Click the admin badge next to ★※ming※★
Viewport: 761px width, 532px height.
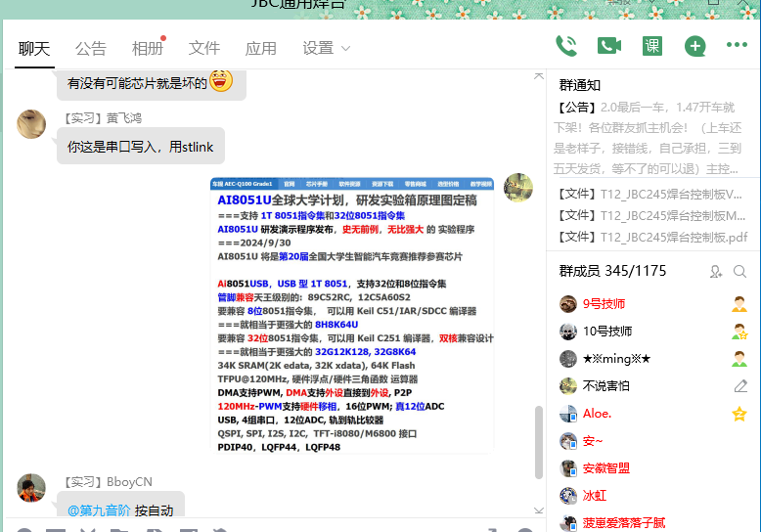coord(739,359)
